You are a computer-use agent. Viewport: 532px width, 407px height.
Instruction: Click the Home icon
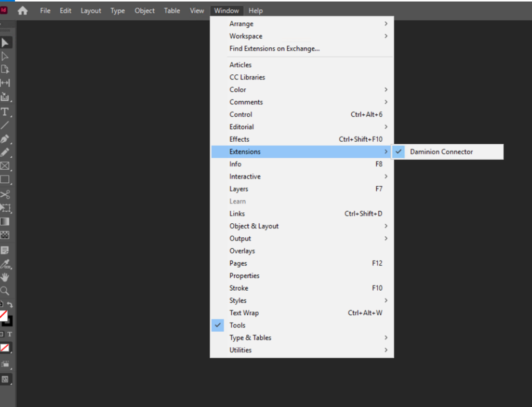click(22, 10)
